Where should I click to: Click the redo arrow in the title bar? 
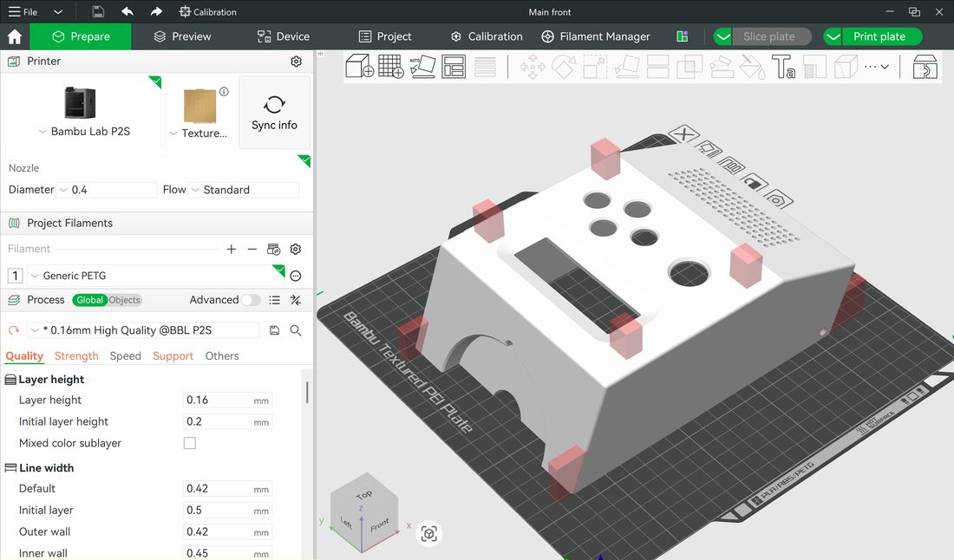pos(156,11)
